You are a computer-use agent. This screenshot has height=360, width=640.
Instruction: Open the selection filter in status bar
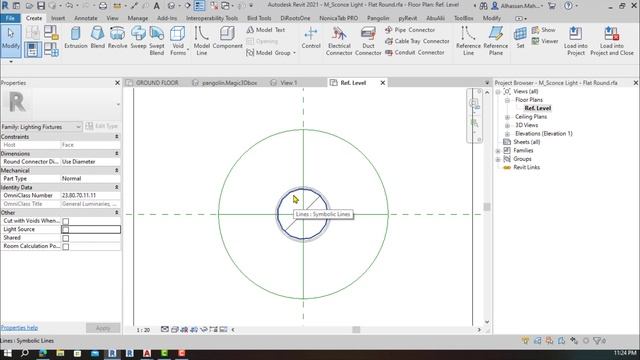tap(599, 340)
